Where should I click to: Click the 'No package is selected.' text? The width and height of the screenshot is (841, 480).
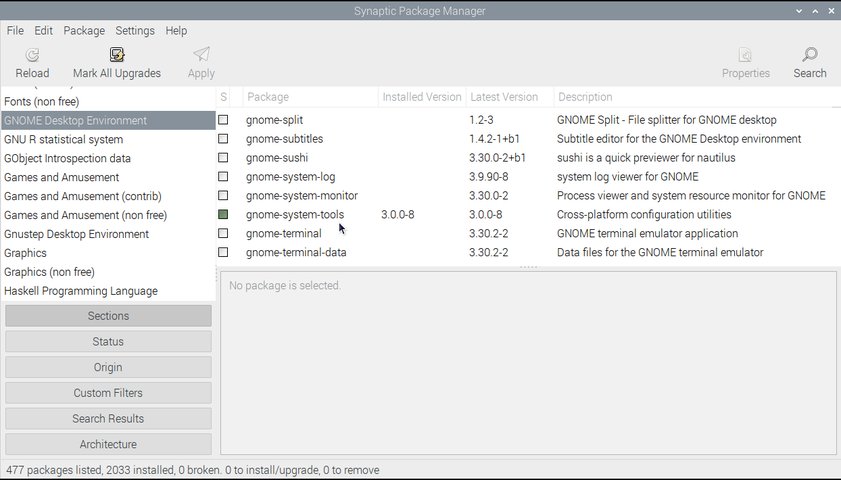click(x=285, y=285)
